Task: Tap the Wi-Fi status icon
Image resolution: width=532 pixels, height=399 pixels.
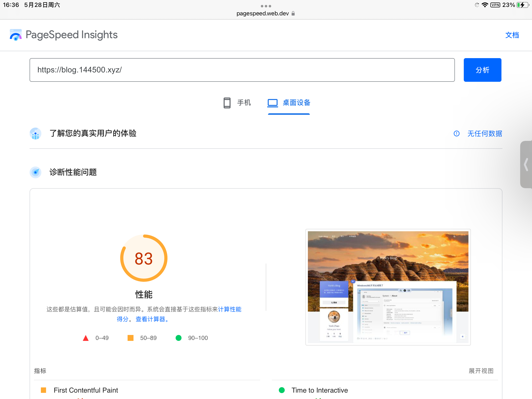Action: 485,5
